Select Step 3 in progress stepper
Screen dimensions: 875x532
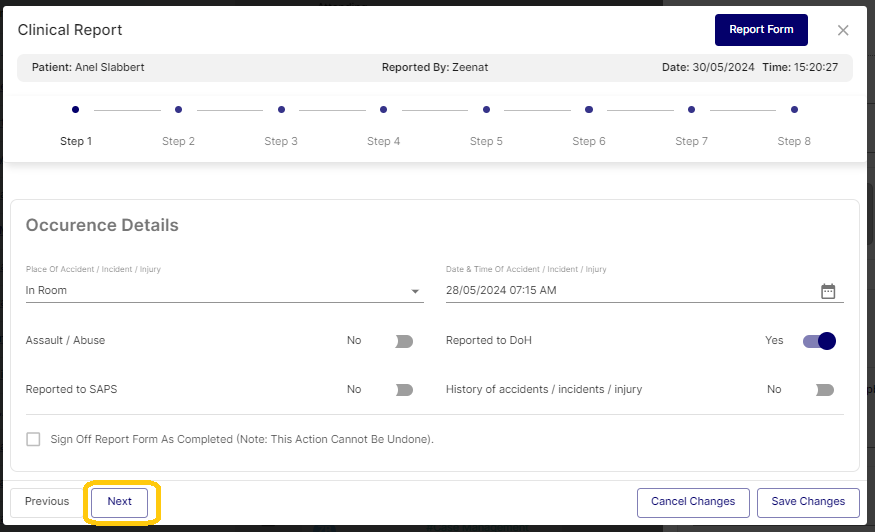click(281, 110)
